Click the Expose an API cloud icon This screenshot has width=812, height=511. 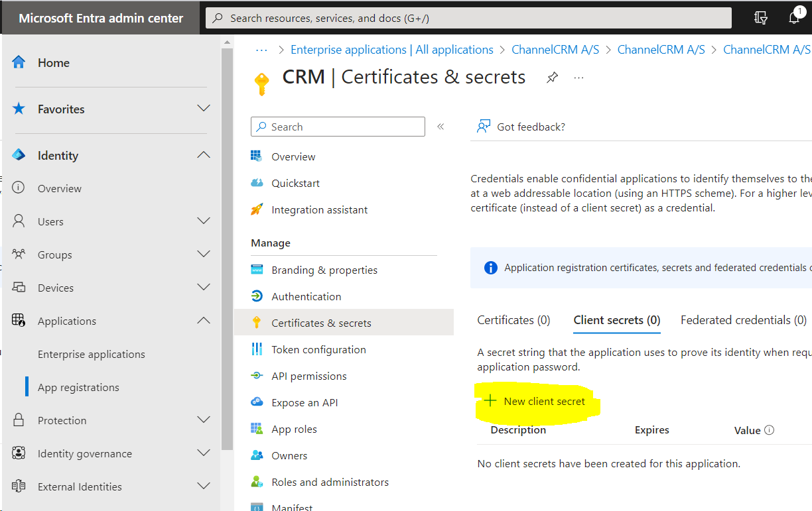click(x=257, y=402)
